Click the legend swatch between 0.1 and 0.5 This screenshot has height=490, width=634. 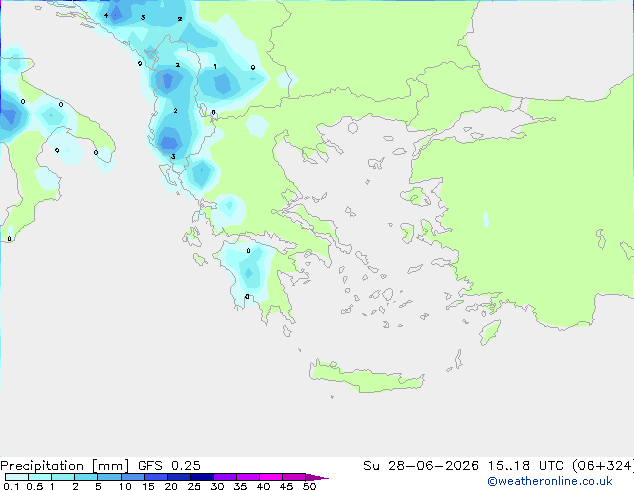click(x=17, y=477)
